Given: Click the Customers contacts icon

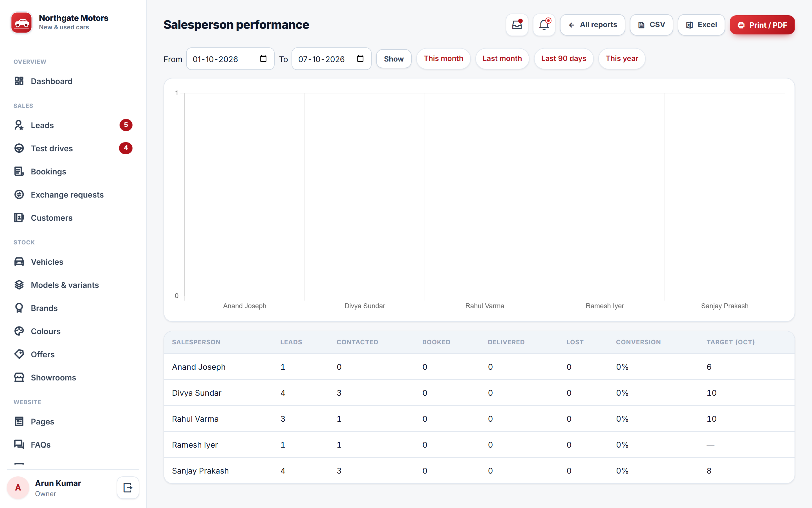Looking at the screenshot, I should pos(19,218).
